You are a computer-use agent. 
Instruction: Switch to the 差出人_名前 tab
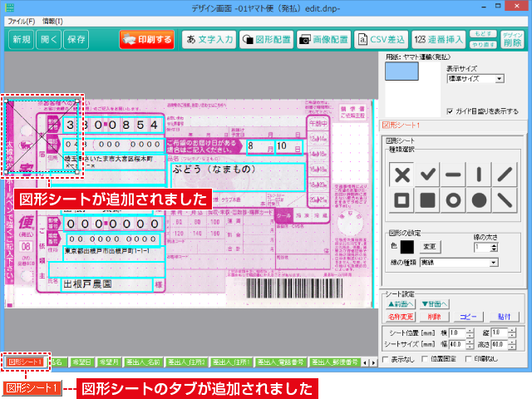click(143, 362)
